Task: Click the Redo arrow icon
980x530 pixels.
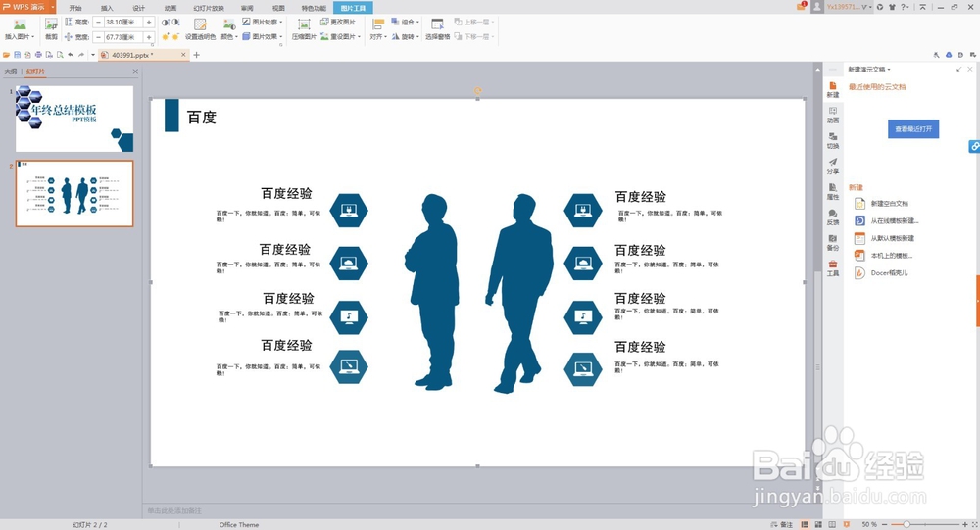Action: 81,55
